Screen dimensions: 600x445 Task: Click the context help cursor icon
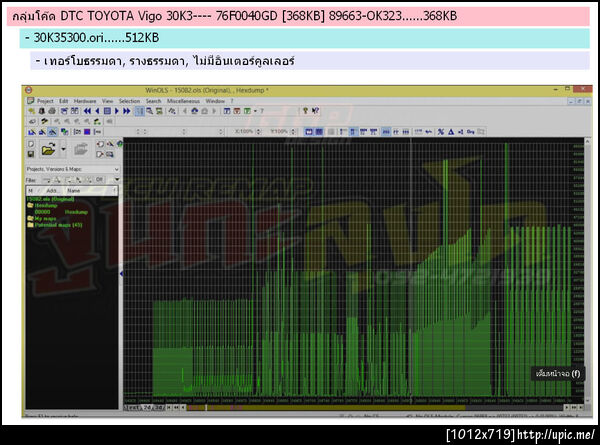pyautogui.click(x=315, y=111)
